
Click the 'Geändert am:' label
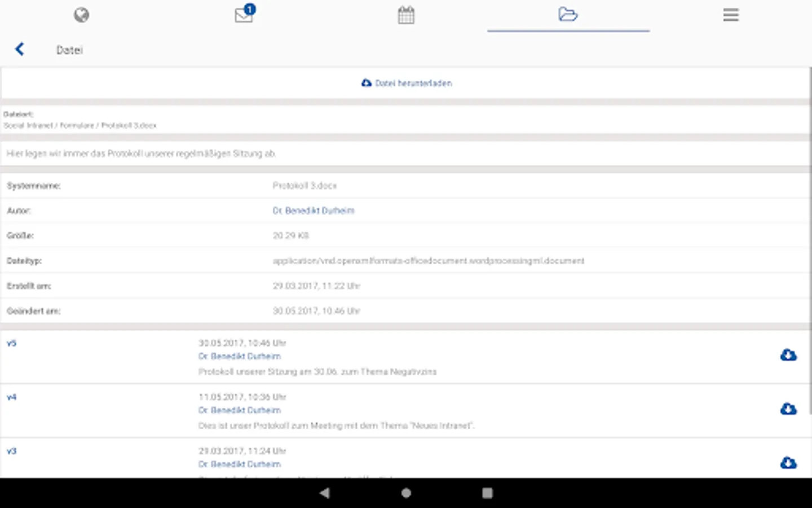(x=33, y=311)
